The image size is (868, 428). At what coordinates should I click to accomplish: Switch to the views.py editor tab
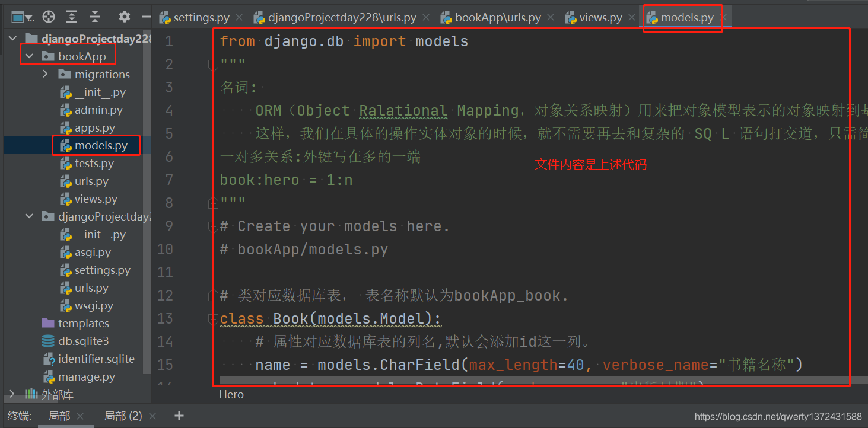593,17
